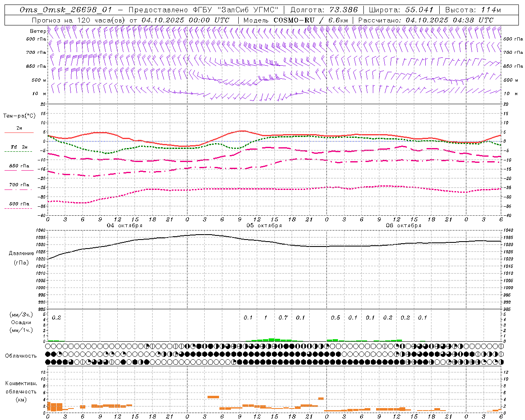Click the Осадки precipitation label
Viewport: 525px width, 420px height.
point(21,322)
